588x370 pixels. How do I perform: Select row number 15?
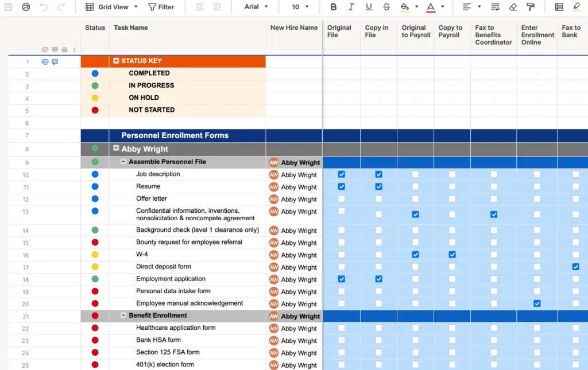pos(25,243)
